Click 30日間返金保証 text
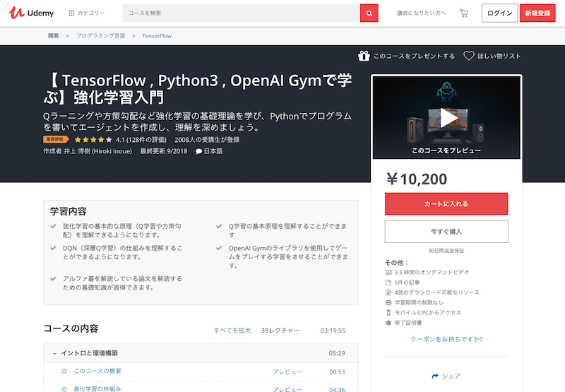The width and height of the screenshot is (565, 392). [446, 251]
